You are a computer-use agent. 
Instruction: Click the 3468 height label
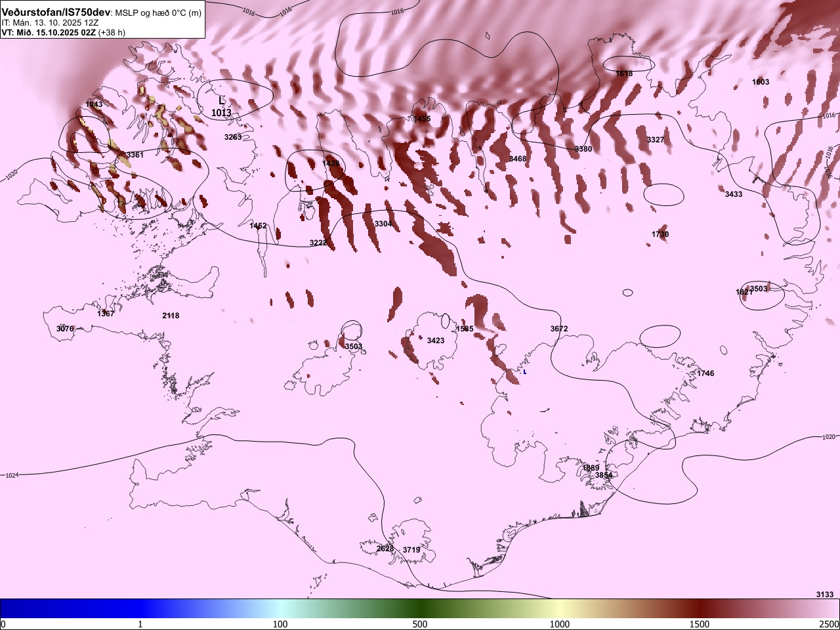(518, 159)
